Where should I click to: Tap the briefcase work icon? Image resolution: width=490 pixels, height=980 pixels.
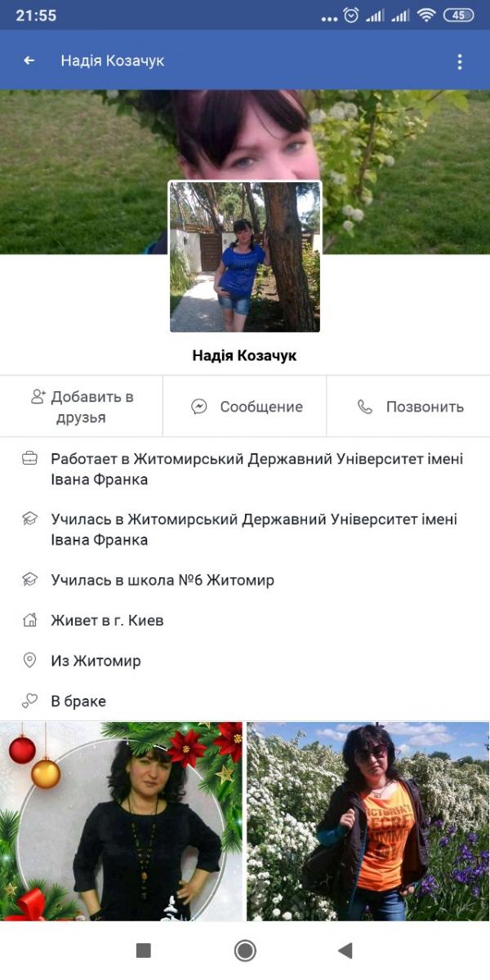pyautogui.click(x=29, y=459)
